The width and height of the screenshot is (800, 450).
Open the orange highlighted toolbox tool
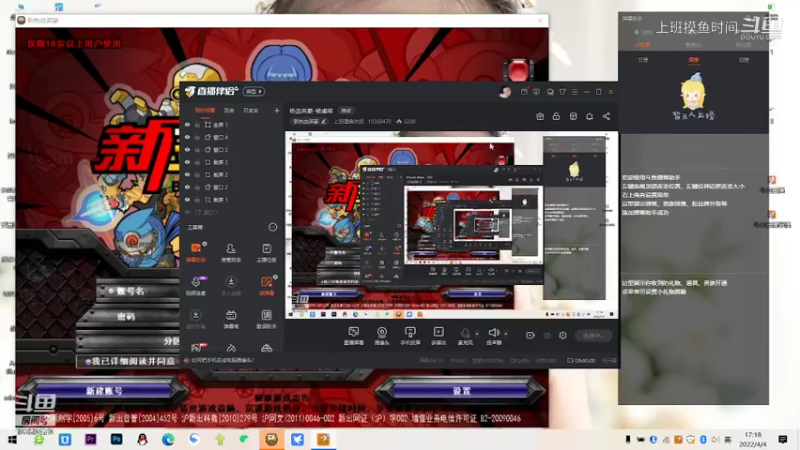click(266, 286)
